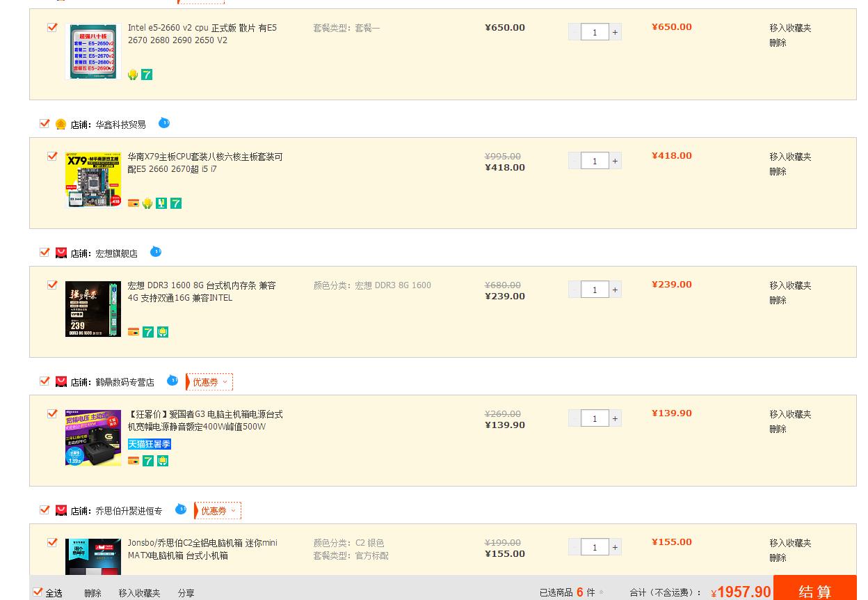The width and height of the screenshot is (868, 600).
Task: Click the green badge icon after 7-day under 爱国者G3
Action: tap(163, 461)
